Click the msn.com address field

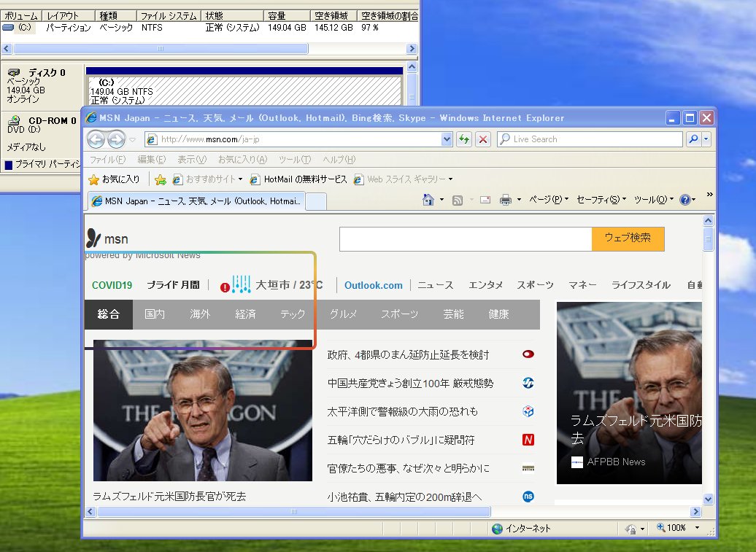[x=299, y=139]
